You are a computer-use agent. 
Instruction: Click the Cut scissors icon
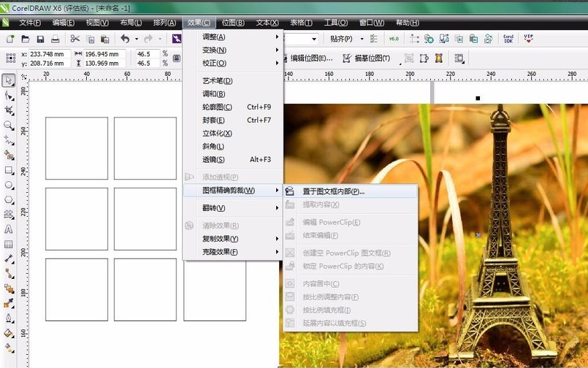click(x=75, y=39)
